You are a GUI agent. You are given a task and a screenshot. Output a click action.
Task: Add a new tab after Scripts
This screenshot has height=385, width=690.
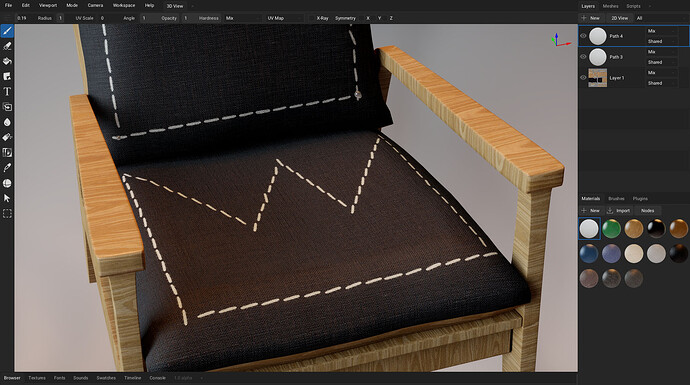point(650,6)
